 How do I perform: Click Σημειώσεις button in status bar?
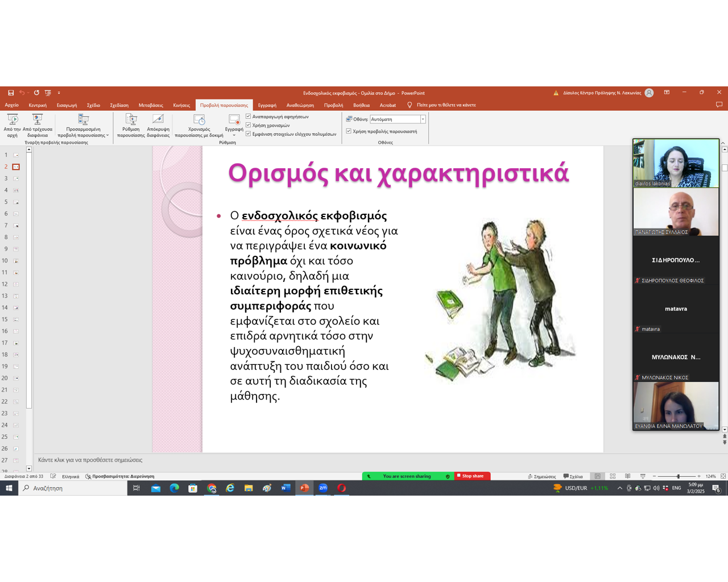click(541, 476)
